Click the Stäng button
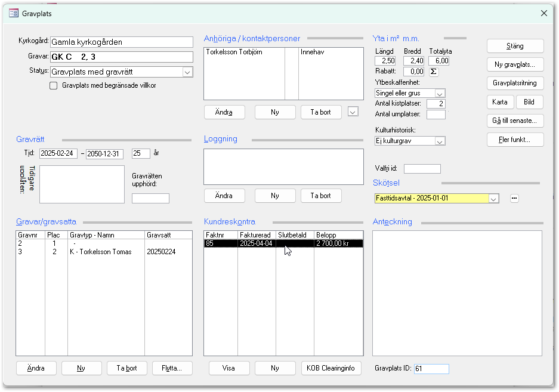This screenshot has height=392, width=559. coord(515,46)
